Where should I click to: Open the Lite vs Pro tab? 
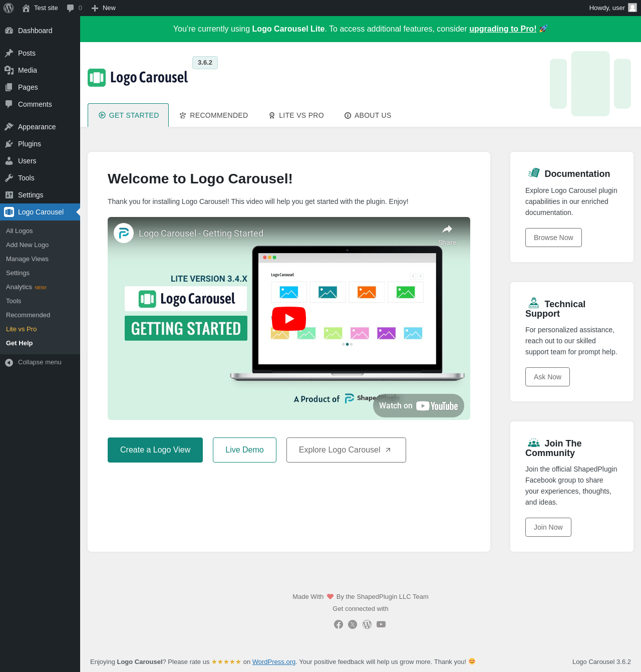pos(296,115)
